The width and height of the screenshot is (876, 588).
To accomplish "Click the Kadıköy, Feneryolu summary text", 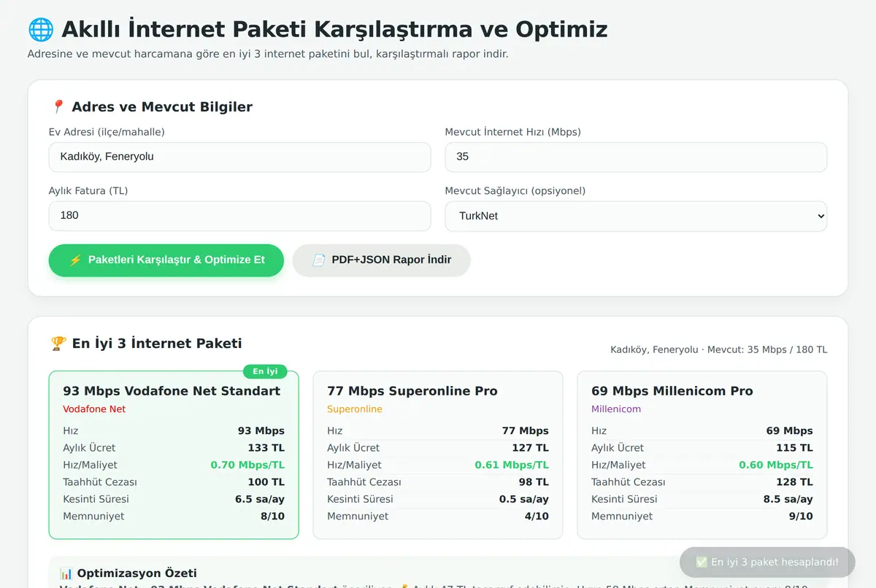I will pos(719,349).
